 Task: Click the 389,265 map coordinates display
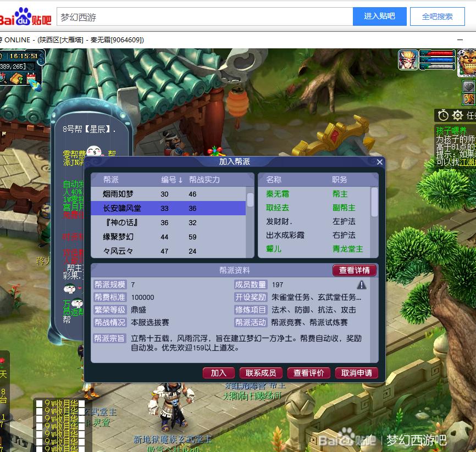pyautogui.click(x=13, y=66)
